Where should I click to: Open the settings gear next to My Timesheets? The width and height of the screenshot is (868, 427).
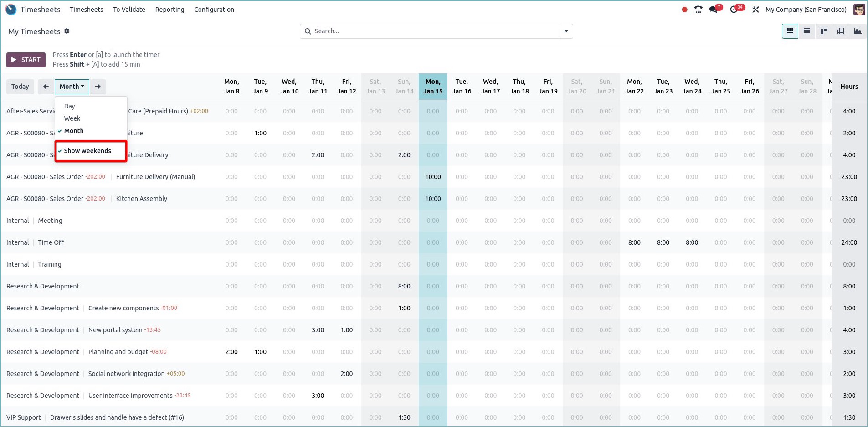tap(67, 31)
